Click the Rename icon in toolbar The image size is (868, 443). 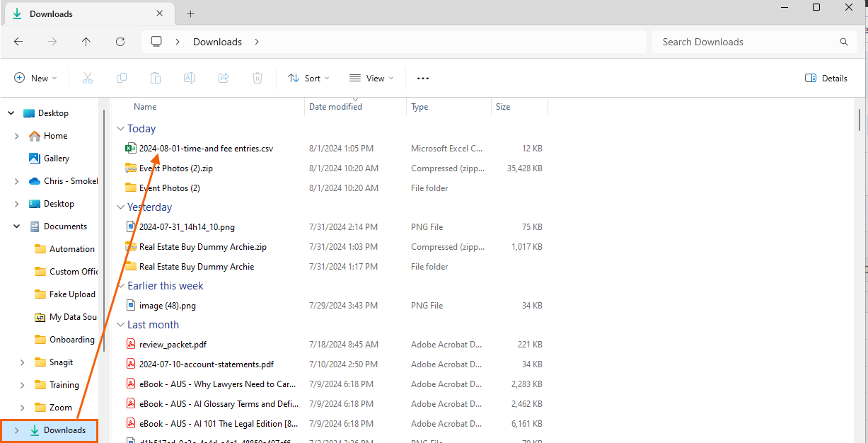pos(190,79)
